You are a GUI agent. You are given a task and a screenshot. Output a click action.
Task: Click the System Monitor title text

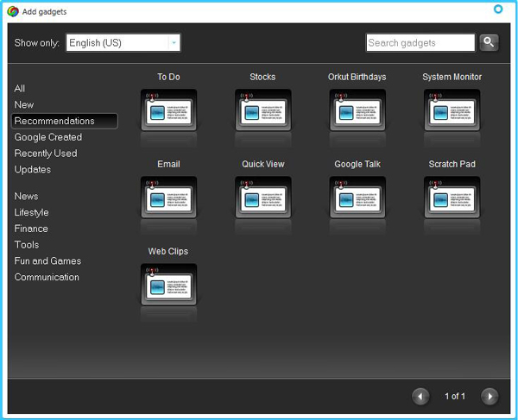pos(452,77)
